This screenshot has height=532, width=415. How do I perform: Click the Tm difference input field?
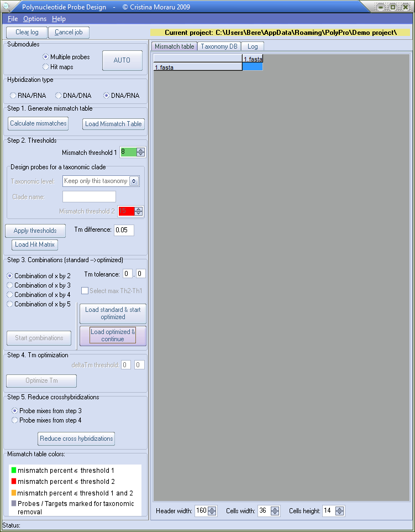point(124,231)
